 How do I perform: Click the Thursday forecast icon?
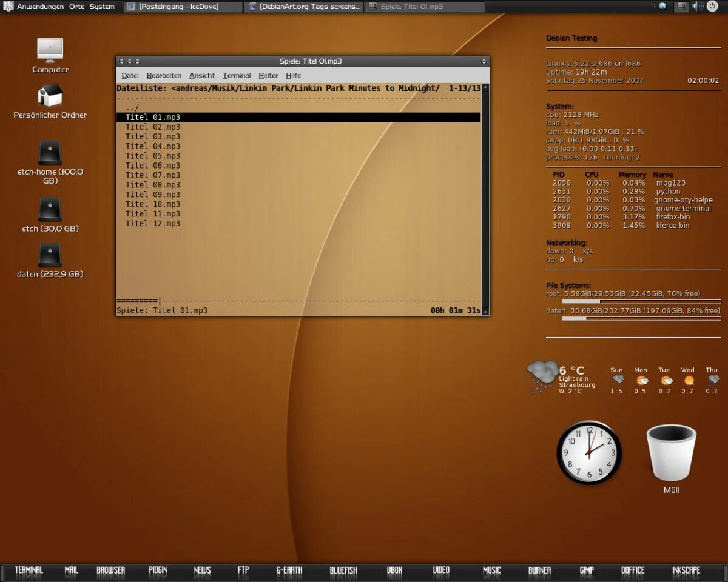pos(713,380)
